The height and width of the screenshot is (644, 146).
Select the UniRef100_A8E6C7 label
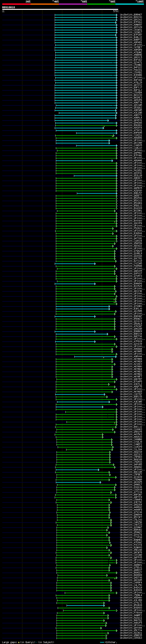click(131, 178)
